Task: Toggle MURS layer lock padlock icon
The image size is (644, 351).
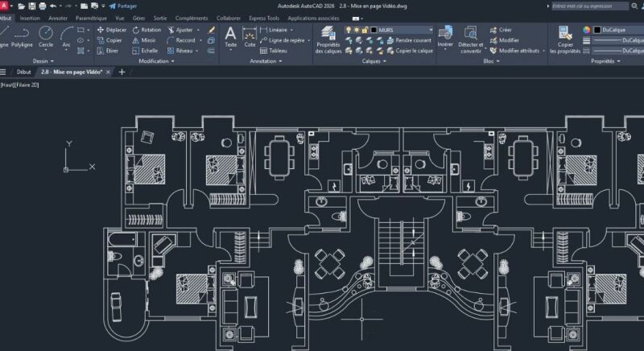Action: [365, 30]
